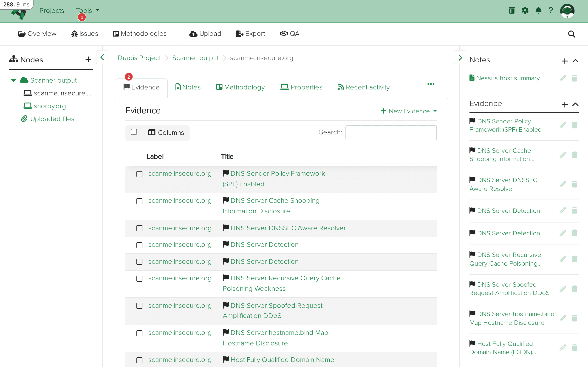Add a new node with the plus icon

pyautogui.click(x=88, y=59)
